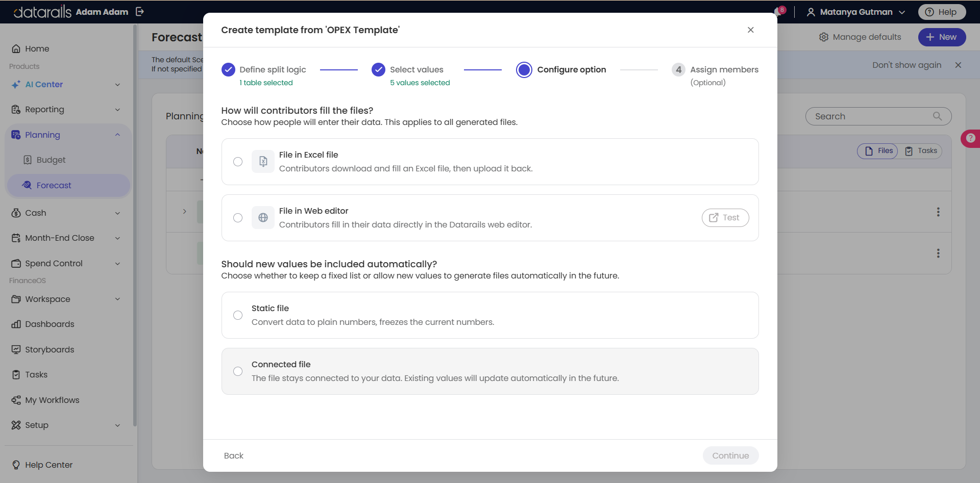980x483 pixels.
Task: Click the sidebar vertical scrollbar
Action: click(x=135, y=224)
